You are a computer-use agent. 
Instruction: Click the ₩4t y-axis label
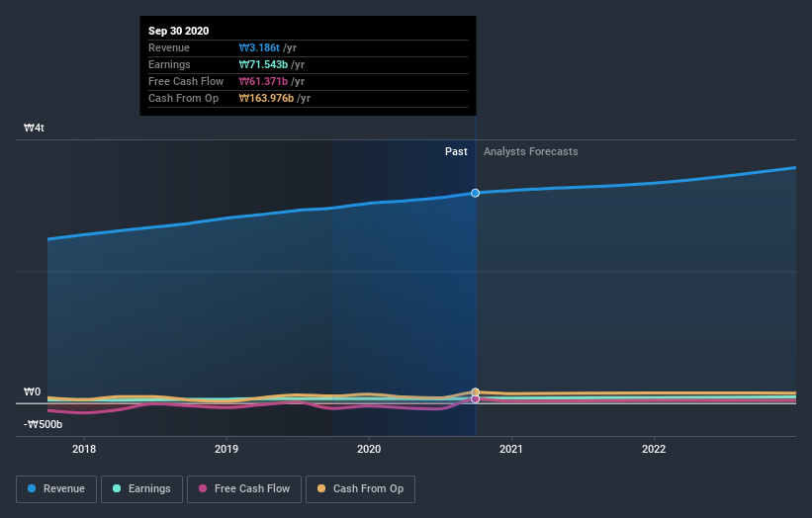[x=35, y=128]
